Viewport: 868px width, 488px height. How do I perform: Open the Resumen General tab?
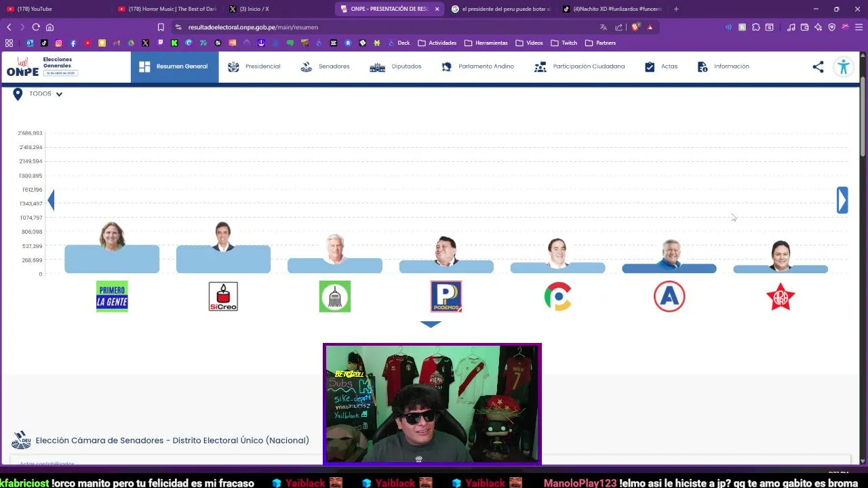pyautogui.click(x=174, y=66)
